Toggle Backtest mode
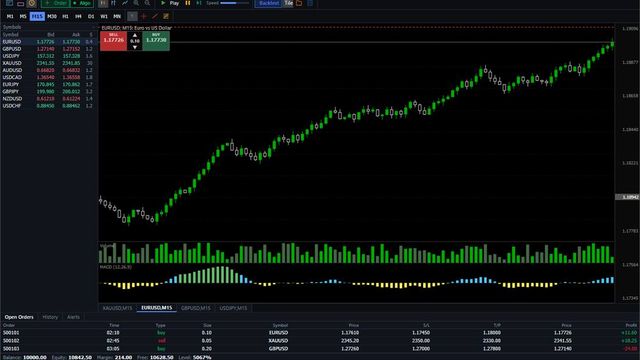 point(269,3)
